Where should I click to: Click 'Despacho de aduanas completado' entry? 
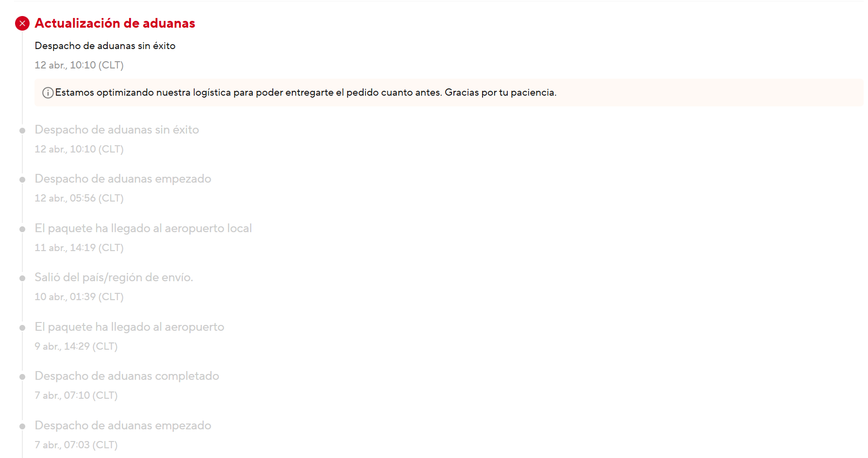point(127,376)
